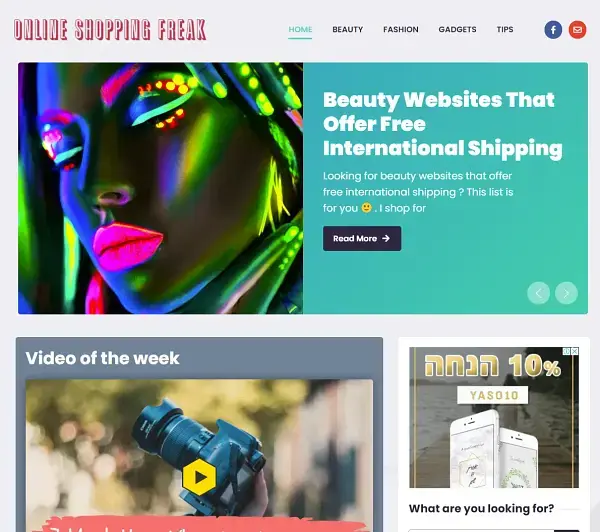600x532 pixels.
Task: Click the YASO10 coupon code label
Action: 493,395
